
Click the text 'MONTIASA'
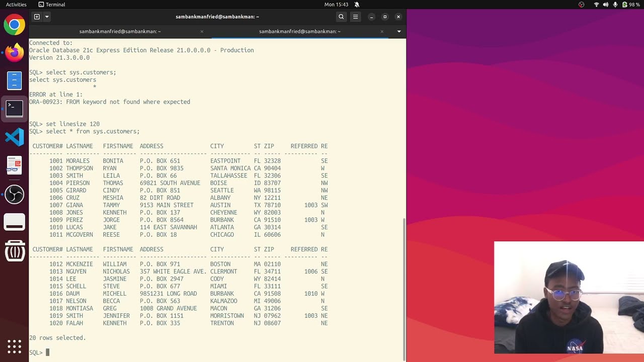pos(79,308)
